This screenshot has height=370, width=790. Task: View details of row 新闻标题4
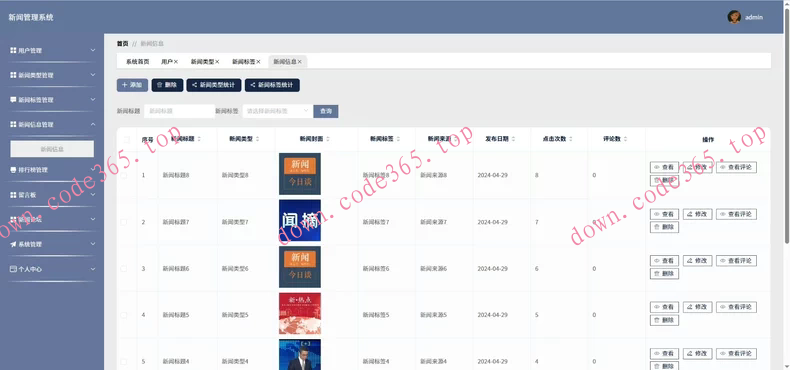point(664,354)
